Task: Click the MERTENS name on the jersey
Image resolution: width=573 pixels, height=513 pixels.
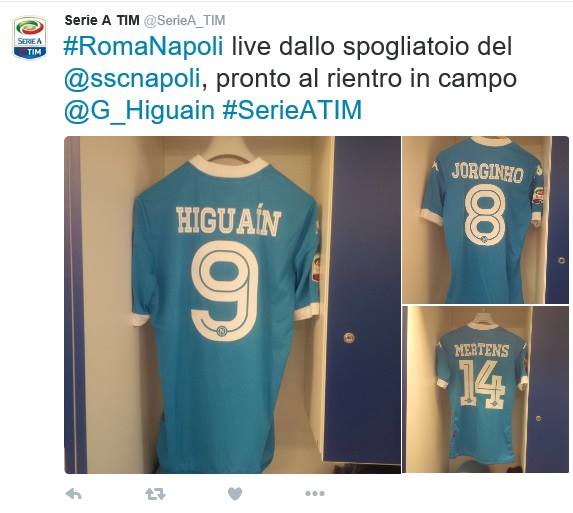Action: tap(482, 351)
